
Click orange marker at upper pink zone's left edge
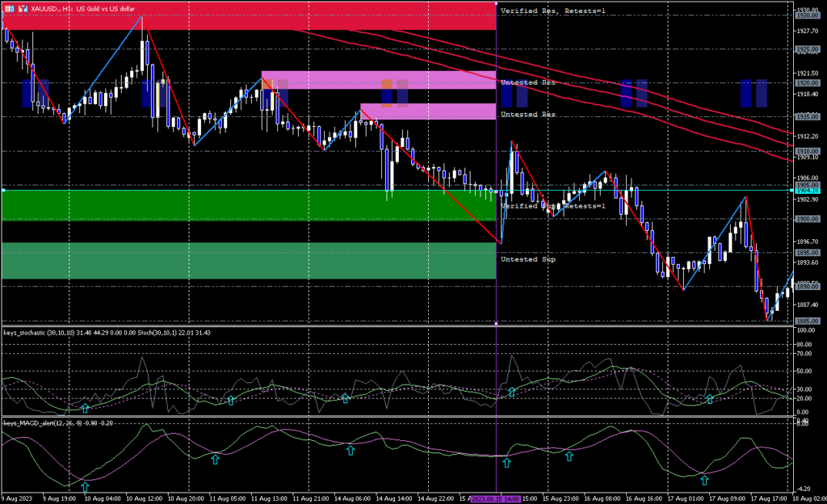(x=267, y=83)
